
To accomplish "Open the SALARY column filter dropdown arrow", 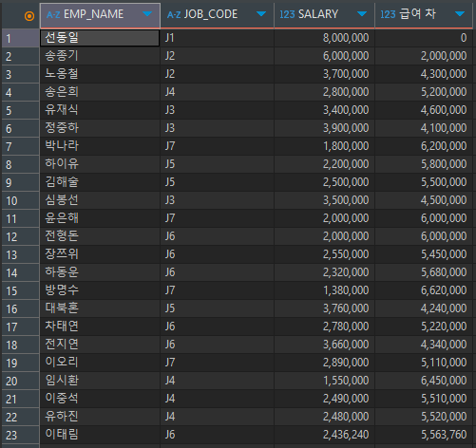I will (x=362, y=13).
